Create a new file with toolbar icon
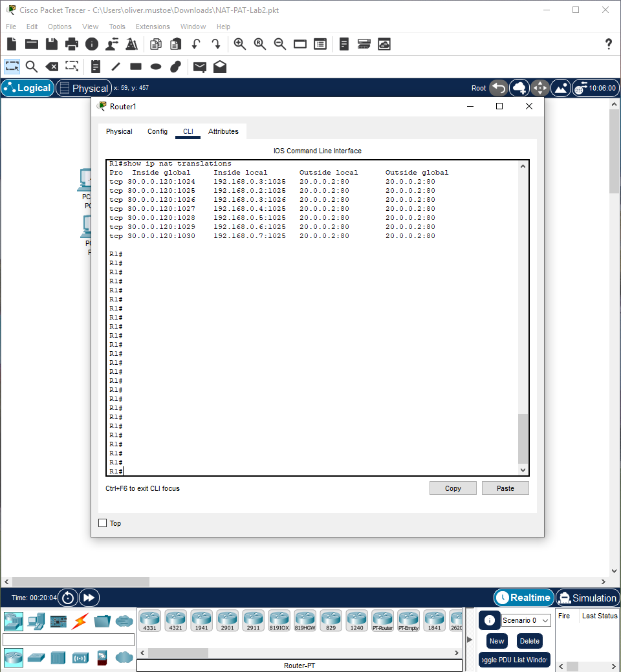This screenshot has height=672, width=621. point(12,44)
